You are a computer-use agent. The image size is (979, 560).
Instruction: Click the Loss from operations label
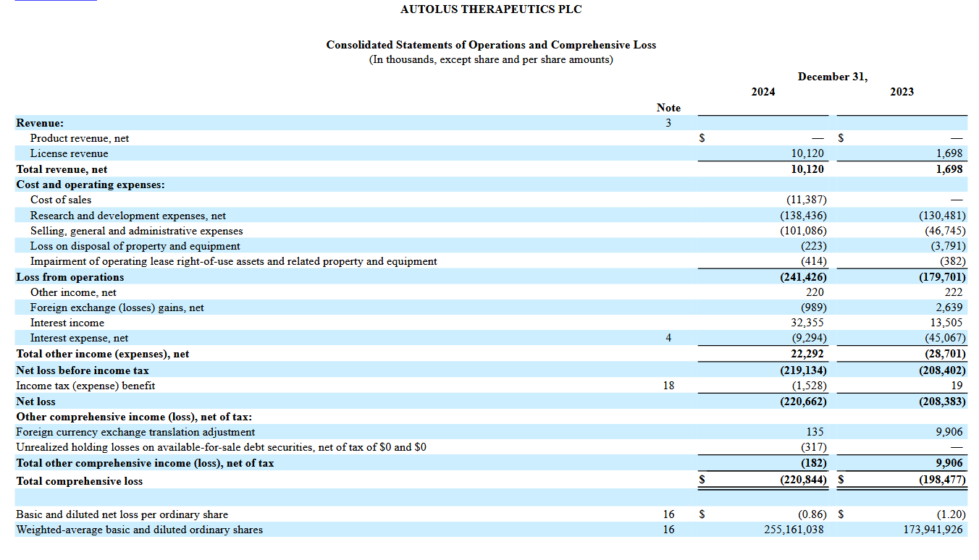[x=70, y=277]
